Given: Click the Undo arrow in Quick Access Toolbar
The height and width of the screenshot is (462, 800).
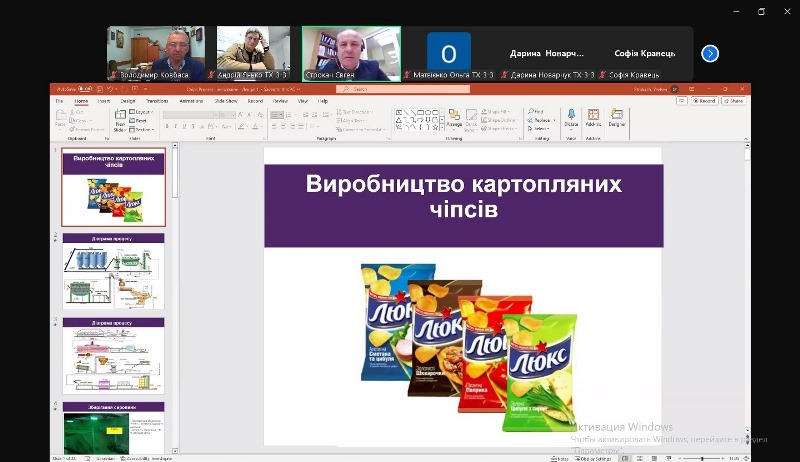Looking at the screenshot, I should tap(109, 89).
